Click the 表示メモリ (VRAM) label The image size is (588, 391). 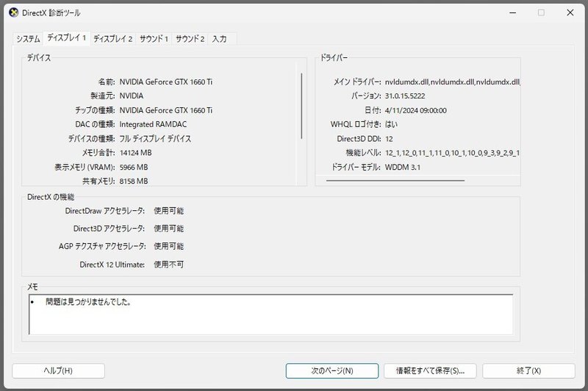[x=85, y=167]
